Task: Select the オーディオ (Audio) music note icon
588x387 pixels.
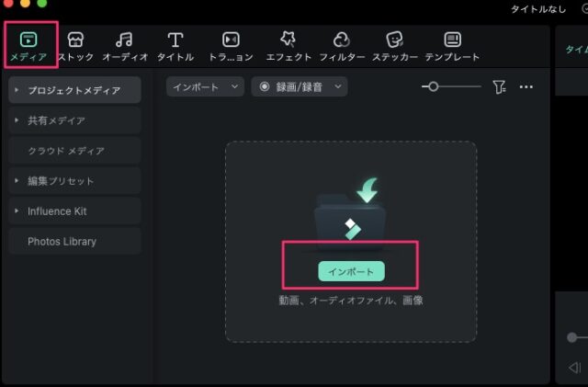Action: pos(124,40)
